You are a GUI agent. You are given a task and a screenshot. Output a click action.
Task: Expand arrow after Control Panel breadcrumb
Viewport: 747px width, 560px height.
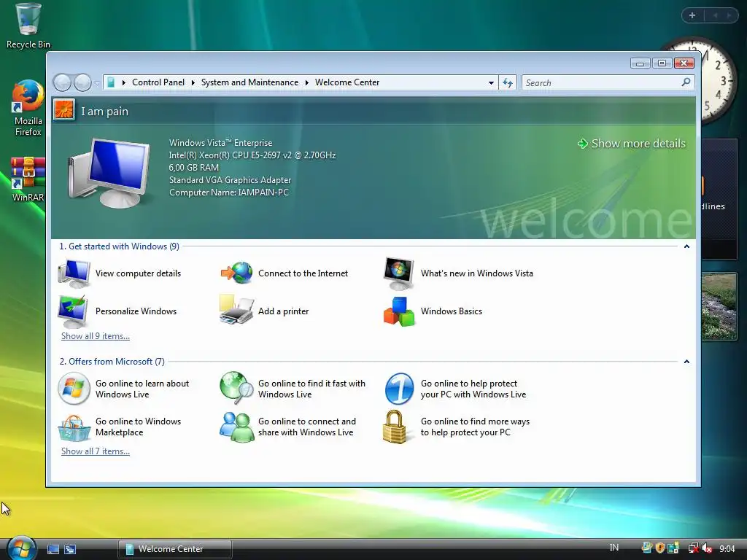tap(193, 83)
